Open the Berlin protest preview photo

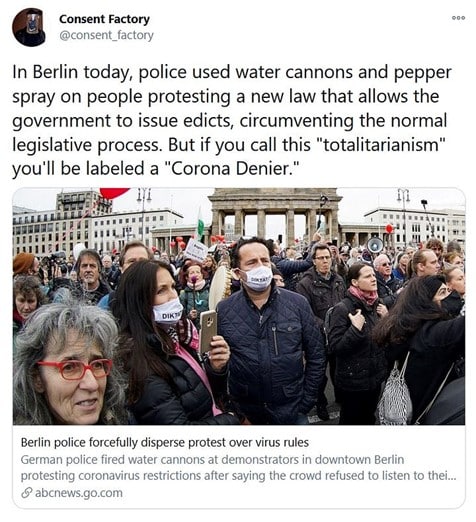(x=239, y=306)
